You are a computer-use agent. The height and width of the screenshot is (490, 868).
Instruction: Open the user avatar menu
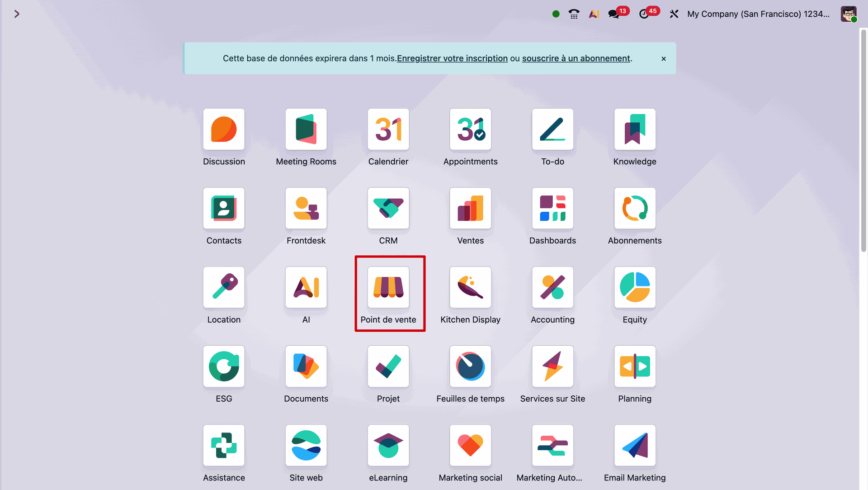848,14
